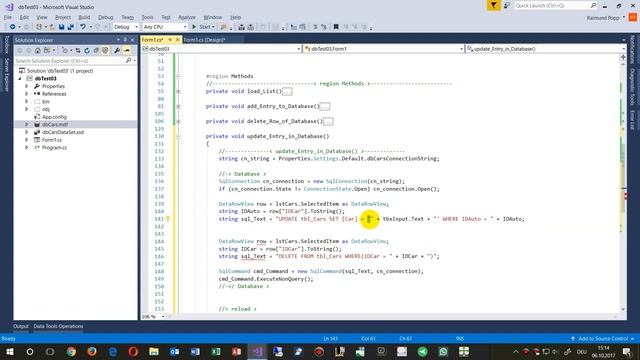Select dbCarsDataSet.xsd in Solution Explorer
Viewport: 640px width, 360px height.
pyautogui.click(x=63, y=132)
